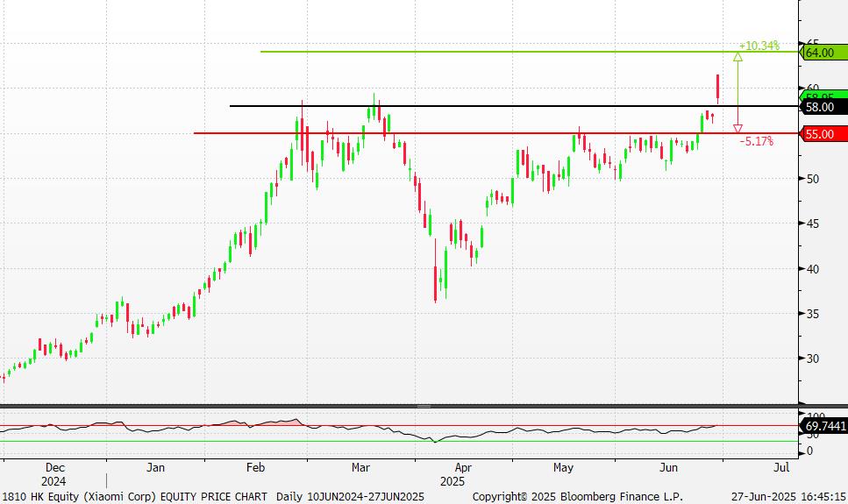Click the red horizontal line at 55.00
848x504 pixels.
point(496,133)
